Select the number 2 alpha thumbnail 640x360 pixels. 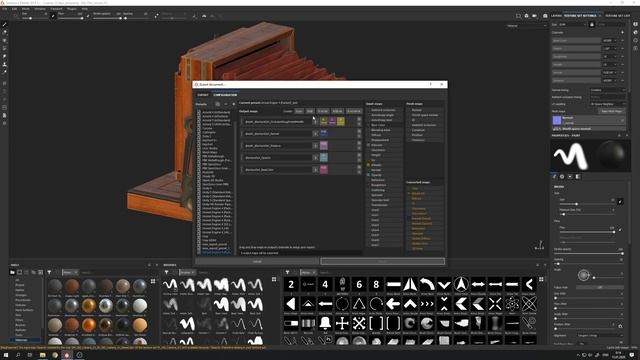coord(291,284)
